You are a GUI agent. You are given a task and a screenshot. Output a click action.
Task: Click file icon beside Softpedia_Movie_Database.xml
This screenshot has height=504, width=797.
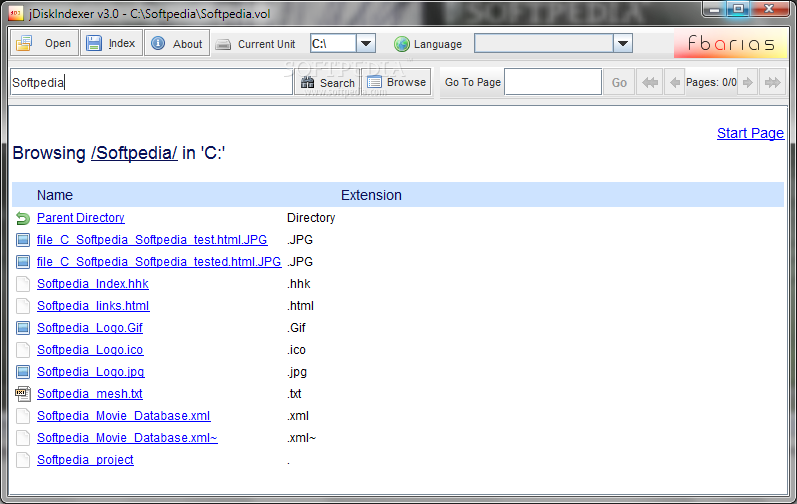[x=23, y=416]
